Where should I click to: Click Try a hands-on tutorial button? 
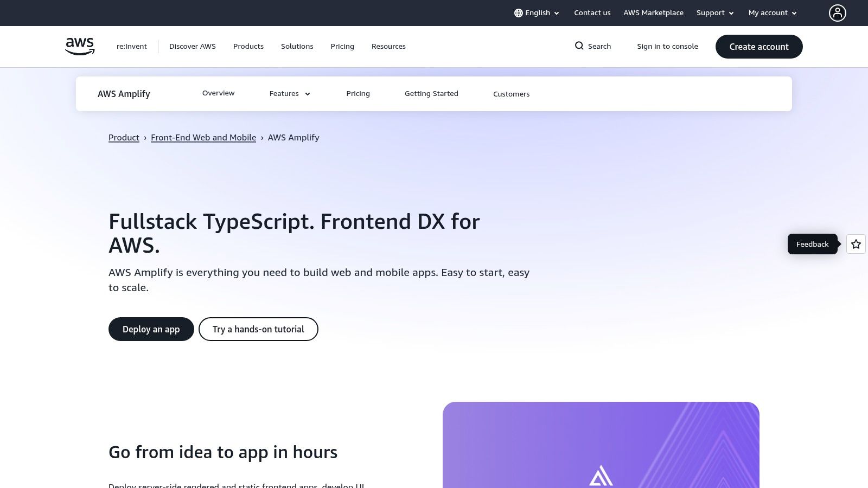pos(258,329)
